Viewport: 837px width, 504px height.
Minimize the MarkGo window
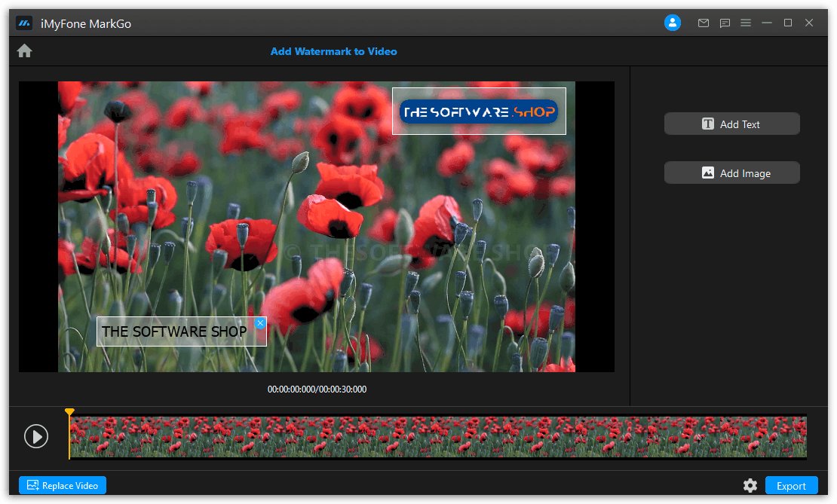(767, 23)
